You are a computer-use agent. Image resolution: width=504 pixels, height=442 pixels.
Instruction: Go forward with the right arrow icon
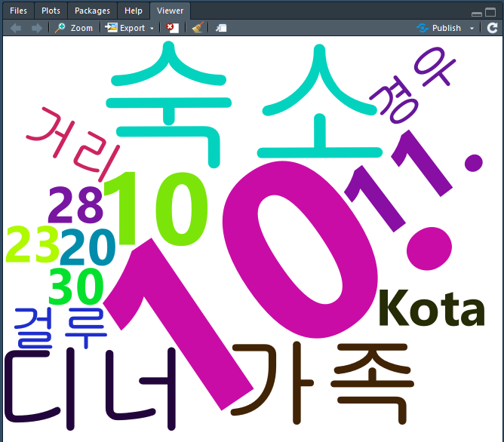pos(37,28)
